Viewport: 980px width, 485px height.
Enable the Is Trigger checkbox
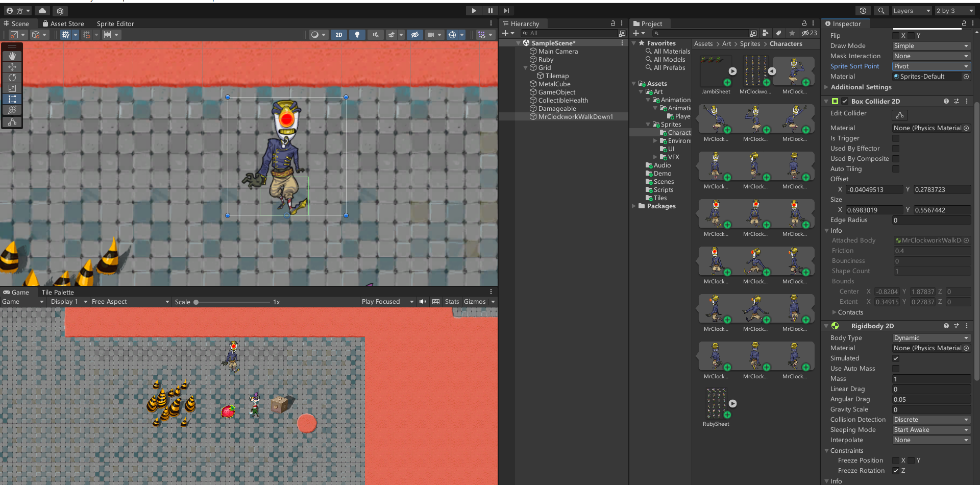point(896,138)
